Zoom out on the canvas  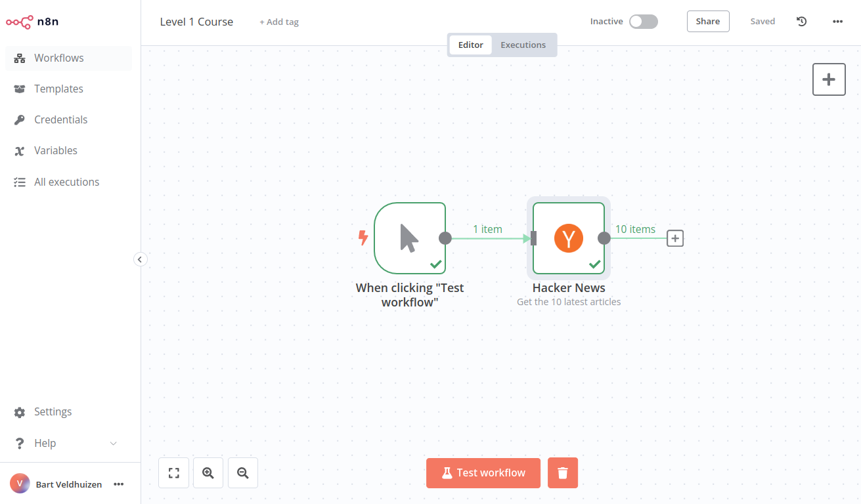242,472
